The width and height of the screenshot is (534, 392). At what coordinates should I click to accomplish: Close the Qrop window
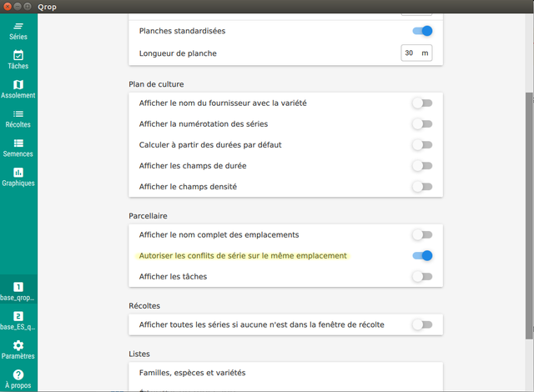pos(8,7)
